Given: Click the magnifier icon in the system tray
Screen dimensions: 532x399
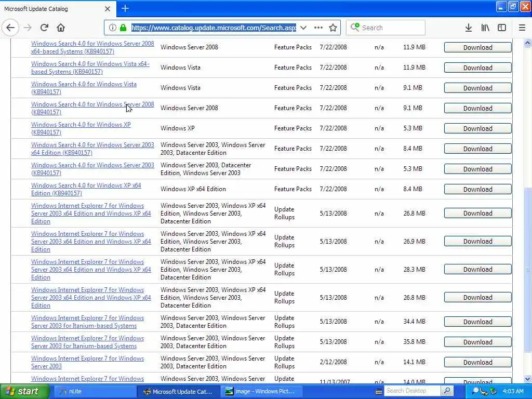Looking at the screenshot, I should 475,392.
